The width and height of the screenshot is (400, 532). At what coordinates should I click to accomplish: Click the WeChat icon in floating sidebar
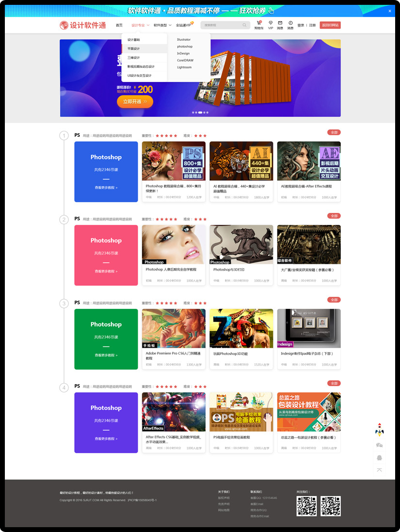379,445
